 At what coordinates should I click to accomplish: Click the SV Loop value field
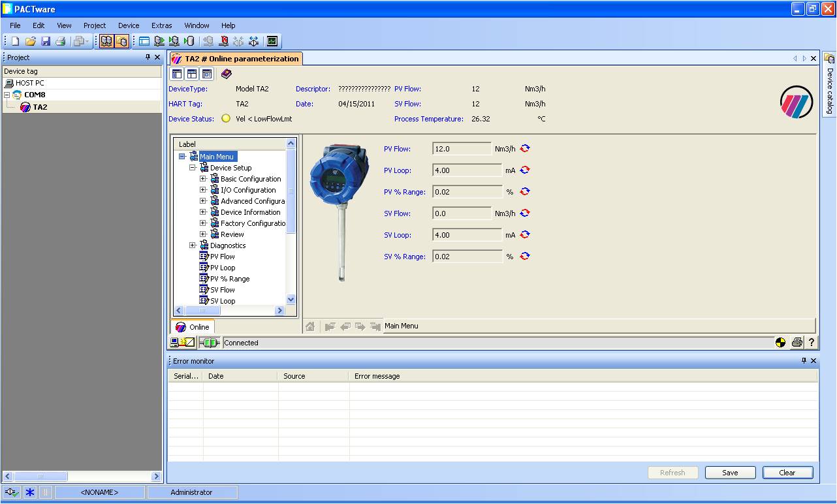click(x=467, y=235)
